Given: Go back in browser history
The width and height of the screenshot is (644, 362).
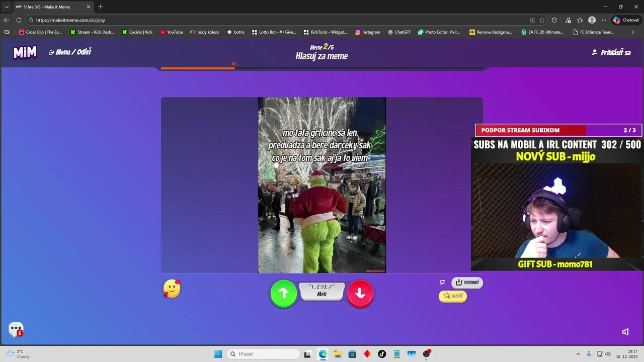Looking at the screenshot, I should (7, 20).
